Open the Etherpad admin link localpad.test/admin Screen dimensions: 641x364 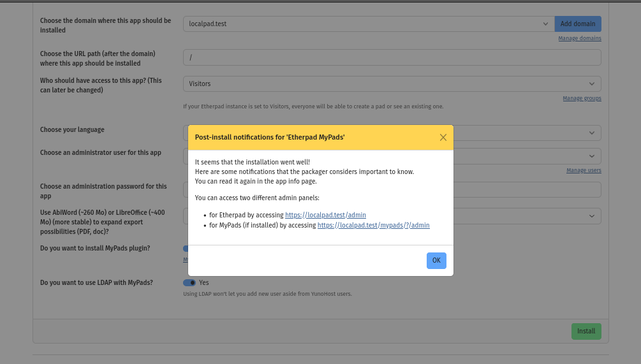pyautogui.click(x=325, y=215)
